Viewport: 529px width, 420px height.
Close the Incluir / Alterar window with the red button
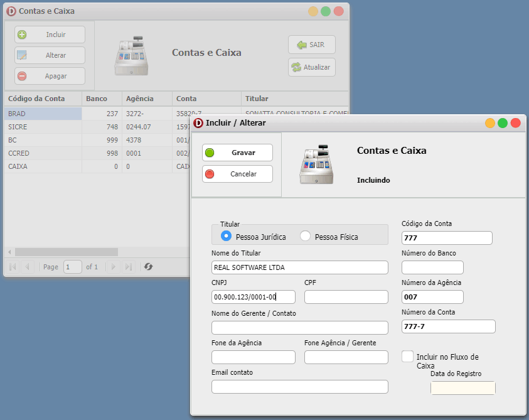pyautogui.click(x=515, y=123)
